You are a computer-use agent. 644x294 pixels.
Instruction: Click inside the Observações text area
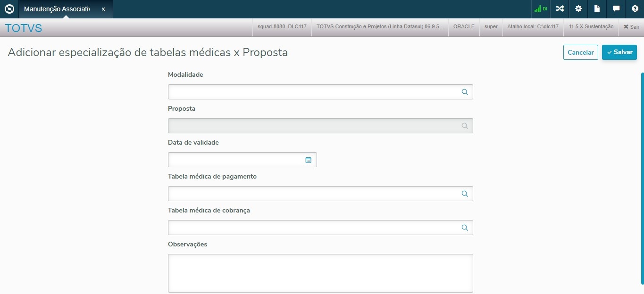pos(320,273)
